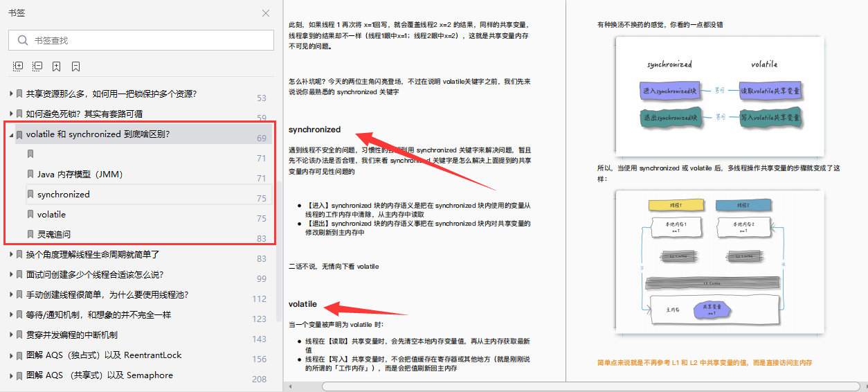Click the 二话不说，无情向下看 volatile line
The width and height of the screenshot is (868, 392).
coord(334,267)
